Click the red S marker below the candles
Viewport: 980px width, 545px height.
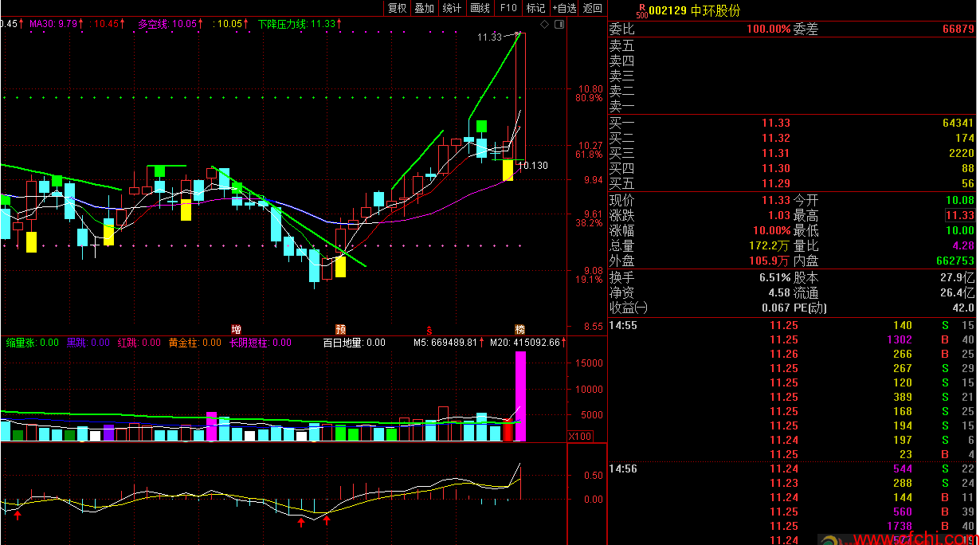(x=429, y=329)
